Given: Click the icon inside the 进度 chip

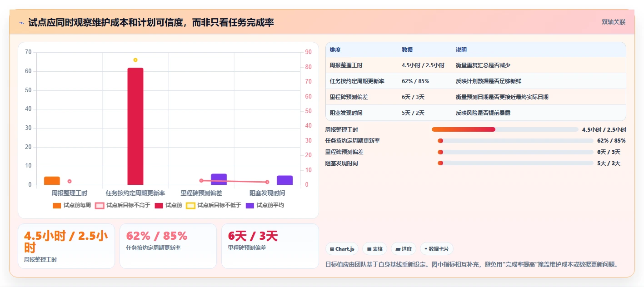Looking at the screenshot, I should [x=398, y=249].
